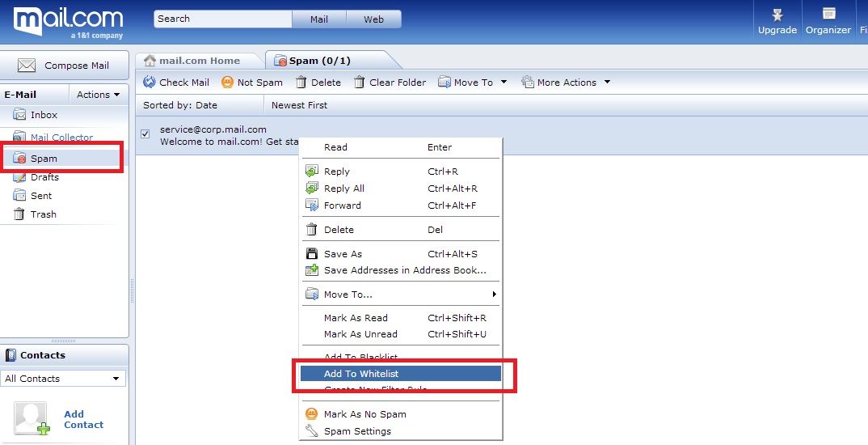Uncheck the service@corp.mail.com message checkbox
The height and width of the screenshot is (445, 868).
tap(145, 133)
